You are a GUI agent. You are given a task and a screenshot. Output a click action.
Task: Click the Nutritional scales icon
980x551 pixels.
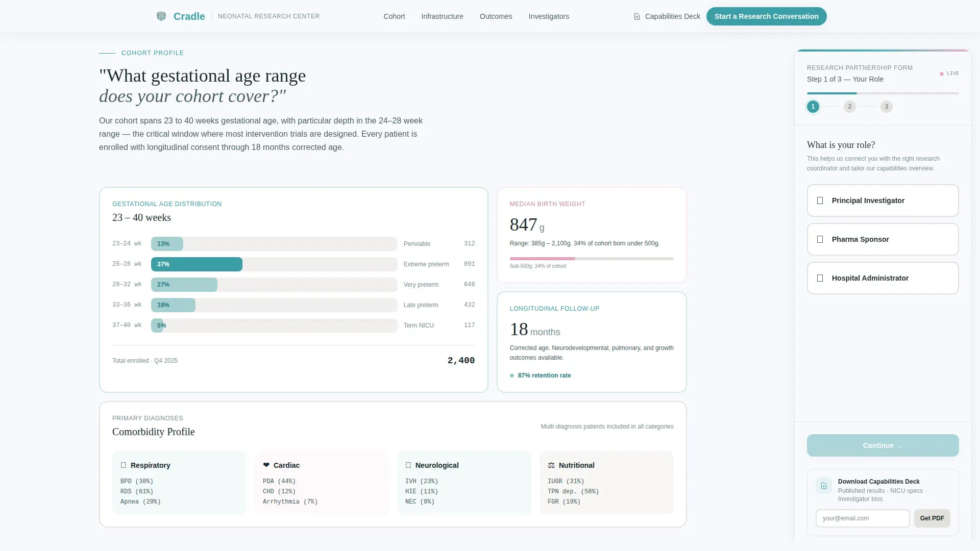pyautogui.click(x=551, y=465)
